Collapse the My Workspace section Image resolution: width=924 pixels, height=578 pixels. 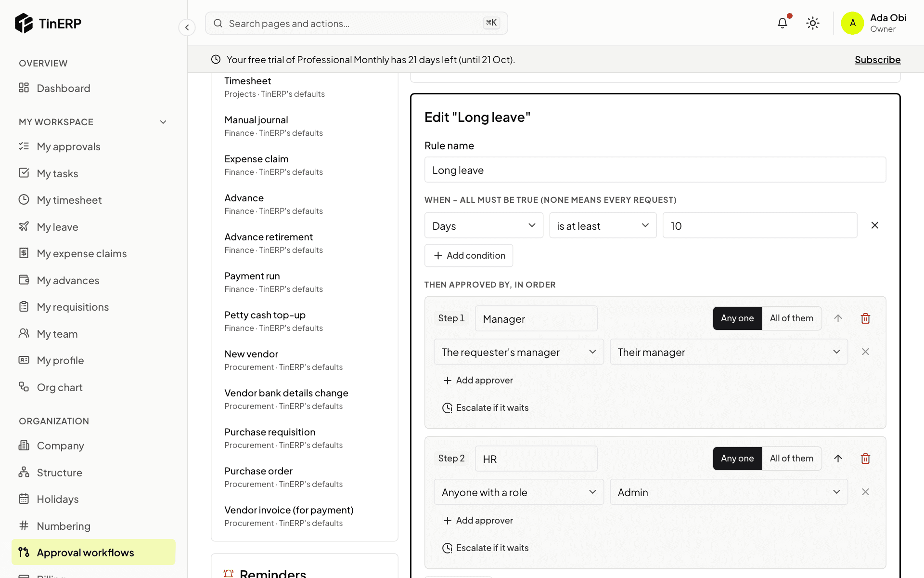(x=163, y=122)
